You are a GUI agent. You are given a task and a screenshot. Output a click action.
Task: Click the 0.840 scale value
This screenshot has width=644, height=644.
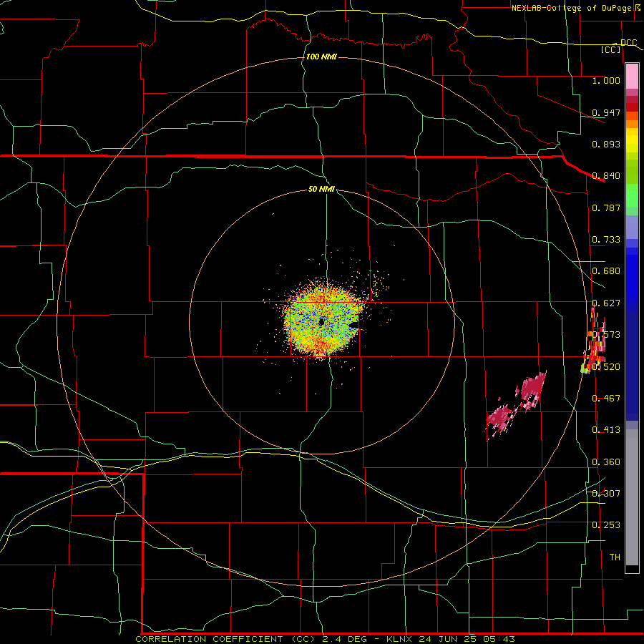coord(606,176)
